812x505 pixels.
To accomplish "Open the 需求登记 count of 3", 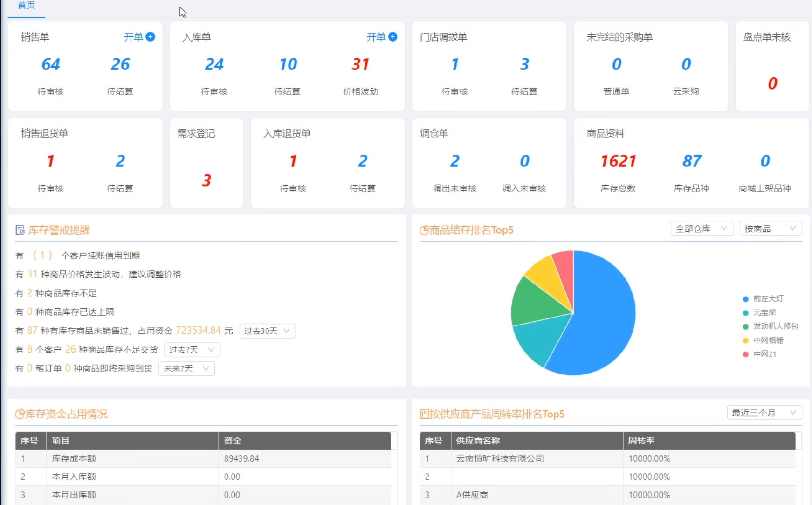I will point(206,180).
